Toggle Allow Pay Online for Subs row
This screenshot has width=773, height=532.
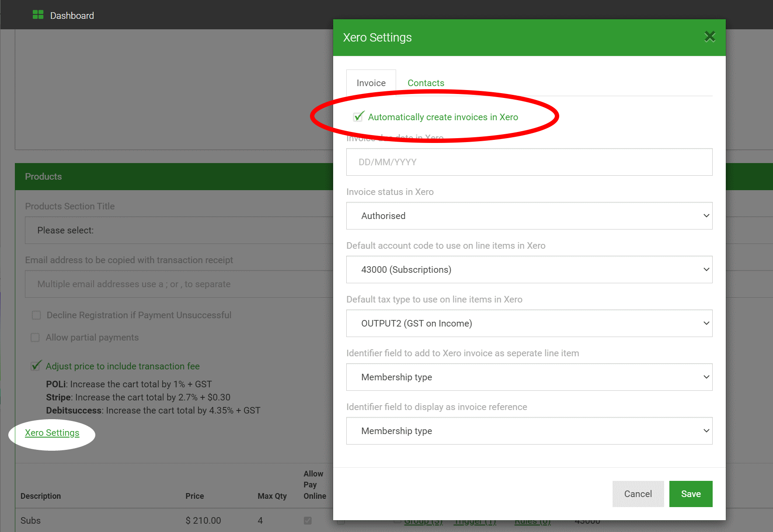pyautogui.click(x=308, y=521)
